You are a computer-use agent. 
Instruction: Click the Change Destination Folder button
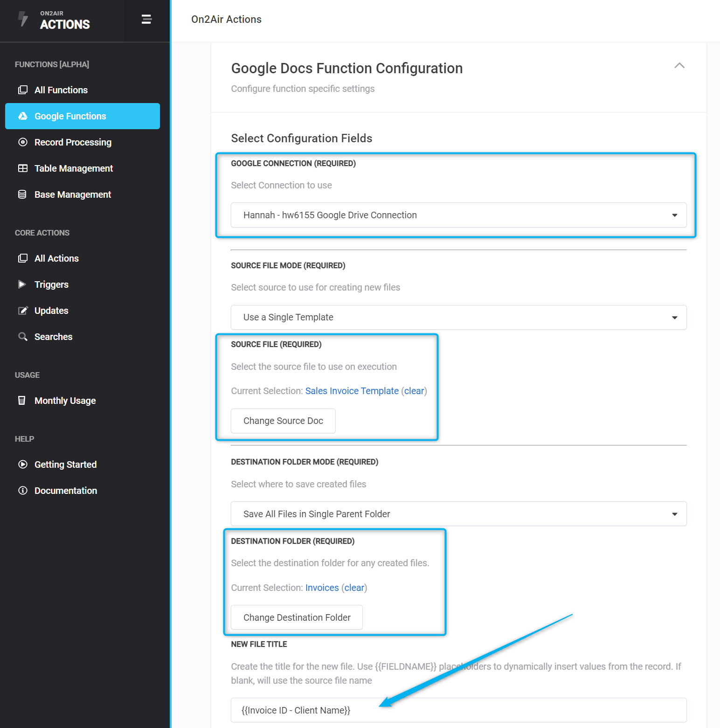[x=296, y=617]
